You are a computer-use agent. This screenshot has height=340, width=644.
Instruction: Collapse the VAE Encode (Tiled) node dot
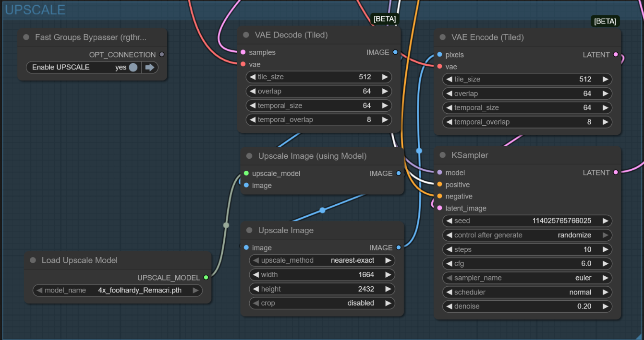[x=442, y=37]
